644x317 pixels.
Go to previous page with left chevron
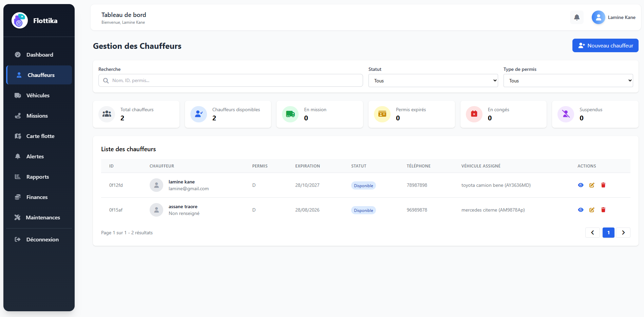point(592,233)
